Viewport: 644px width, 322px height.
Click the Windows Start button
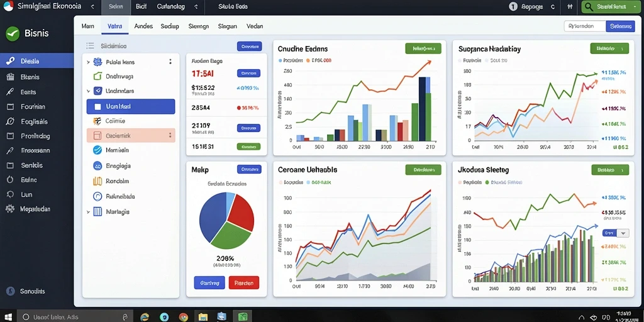8,317
